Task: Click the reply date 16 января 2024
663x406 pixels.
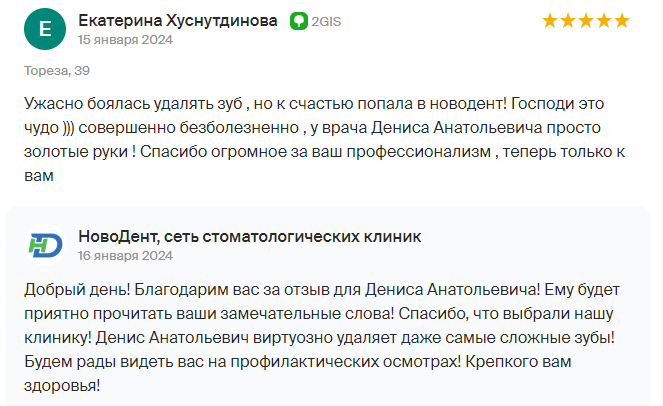Action: coord(125,256)
